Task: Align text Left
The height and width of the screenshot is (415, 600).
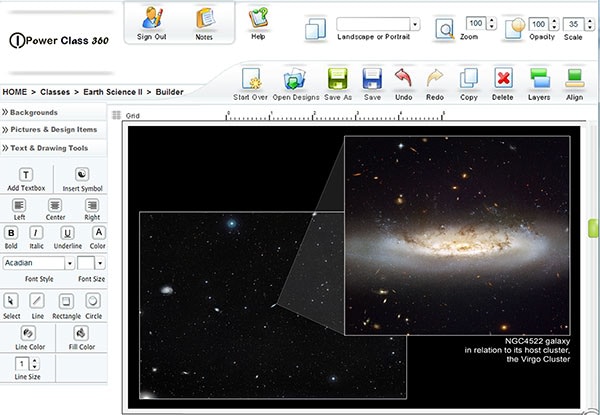Action: click(x=19, y=205)
